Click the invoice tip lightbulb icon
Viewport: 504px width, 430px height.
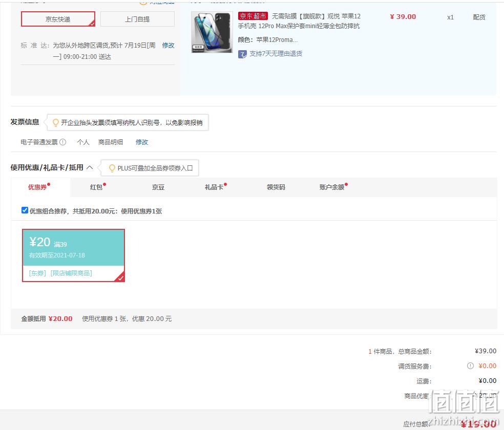point(56,122)
